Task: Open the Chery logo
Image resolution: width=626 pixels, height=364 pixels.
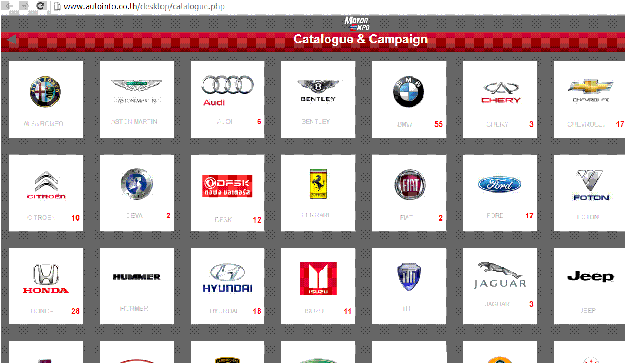Action: [x=501, y=93]
